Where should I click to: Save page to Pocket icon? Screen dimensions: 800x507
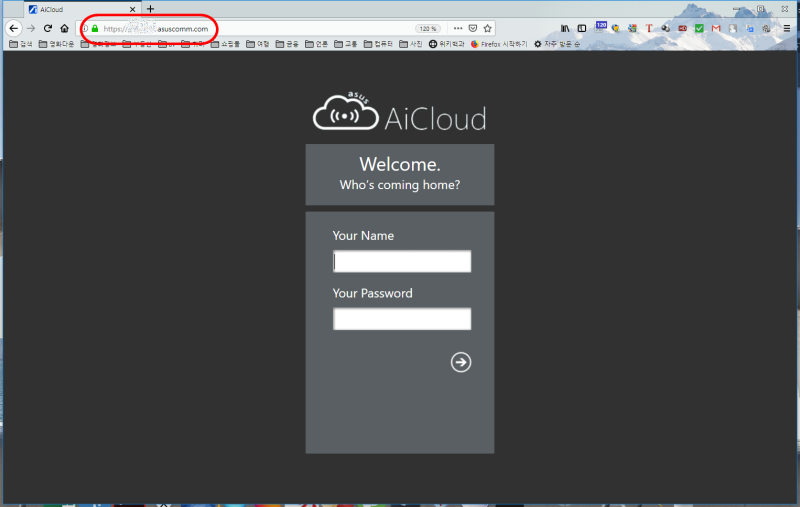pyautogui.click(x=473, y=29)
